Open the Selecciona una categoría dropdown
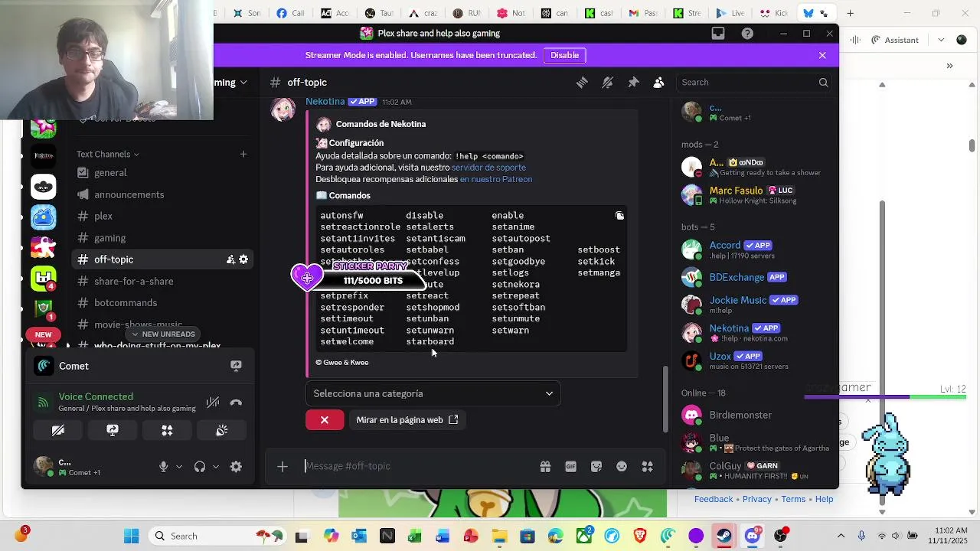This screenshot has width=980, height=551. point(433,393)
